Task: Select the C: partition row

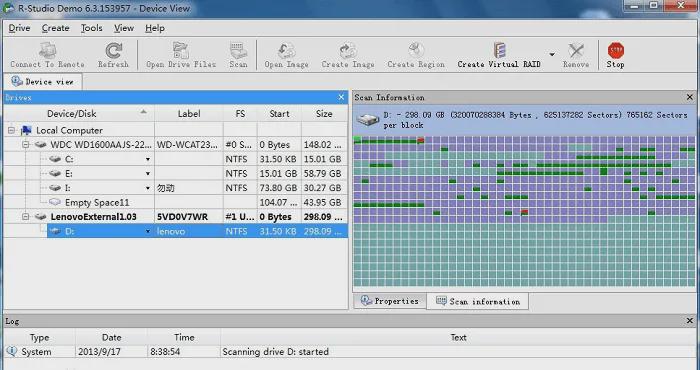Action: click(x=197, y=159)
